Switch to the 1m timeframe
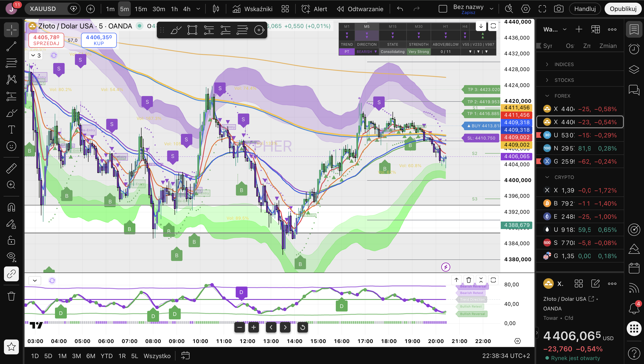The width and height of the screenshot is (644, 364). pyautogui.click(x=110, y=9)
